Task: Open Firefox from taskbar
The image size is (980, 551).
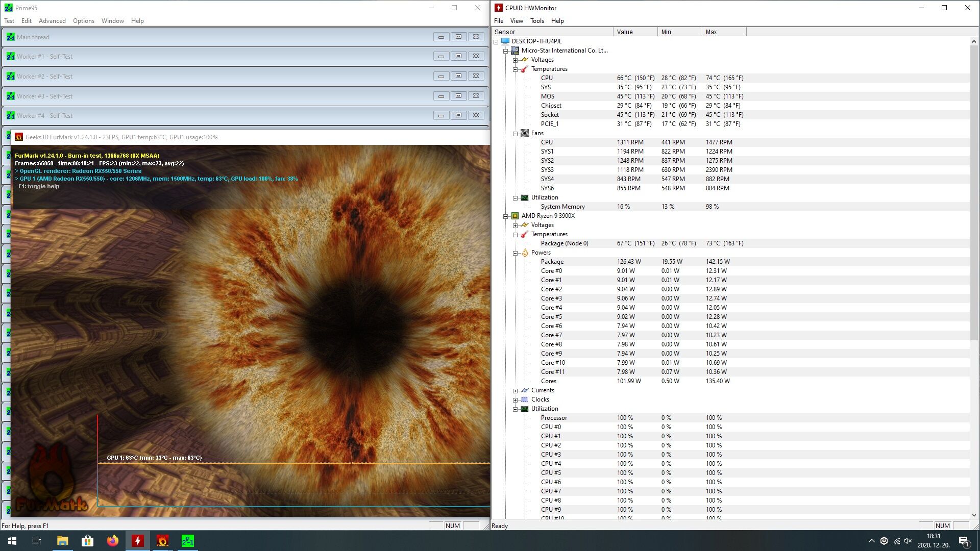Action: click(x=112, y=541)
